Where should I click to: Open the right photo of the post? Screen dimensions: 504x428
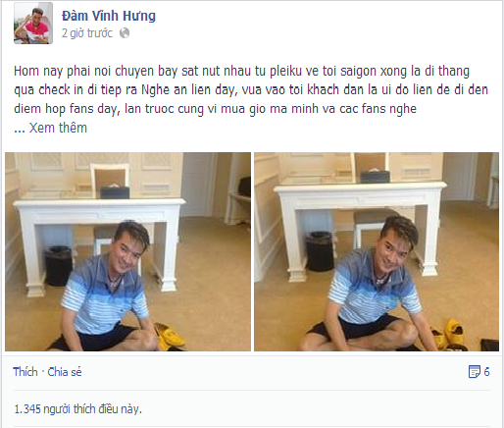[377, 251]
